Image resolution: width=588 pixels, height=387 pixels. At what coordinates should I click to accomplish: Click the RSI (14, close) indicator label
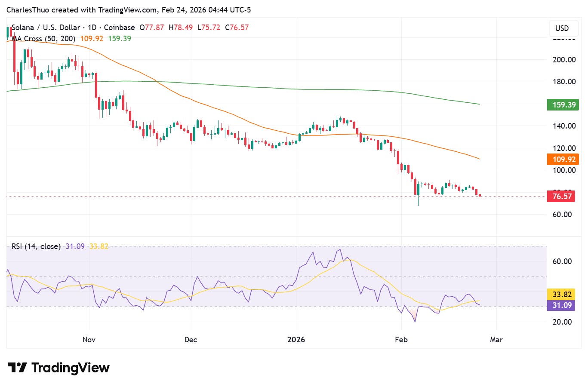(36, 246)
